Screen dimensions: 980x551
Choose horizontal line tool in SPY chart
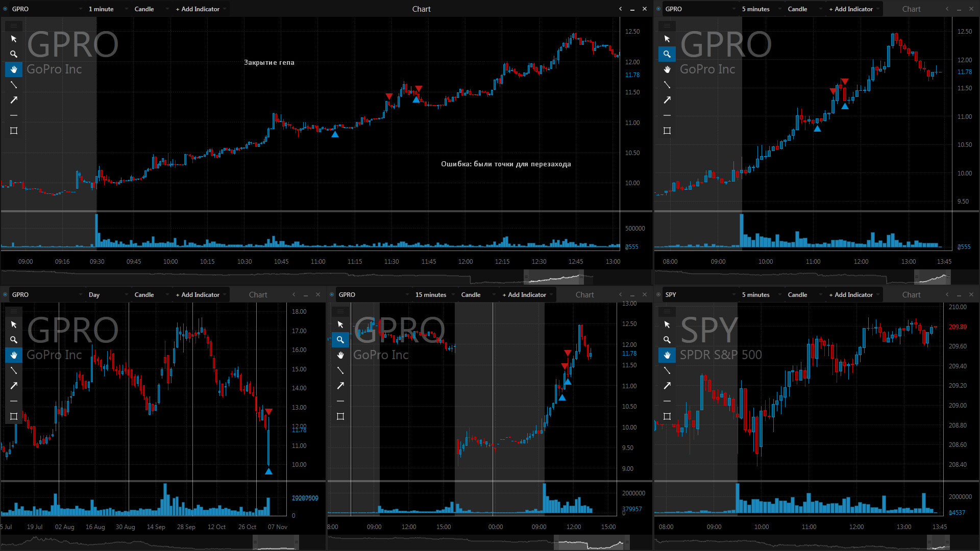tap(667, 401)
